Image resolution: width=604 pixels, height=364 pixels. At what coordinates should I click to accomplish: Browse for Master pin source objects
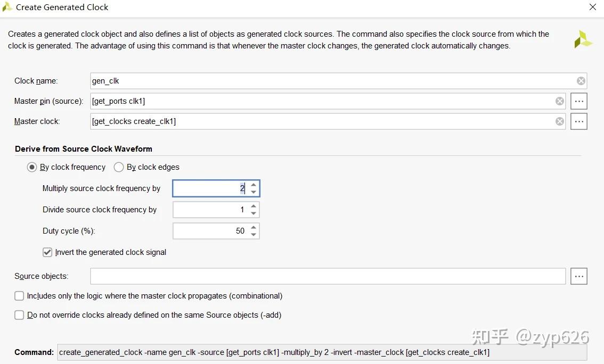(579, 101)
